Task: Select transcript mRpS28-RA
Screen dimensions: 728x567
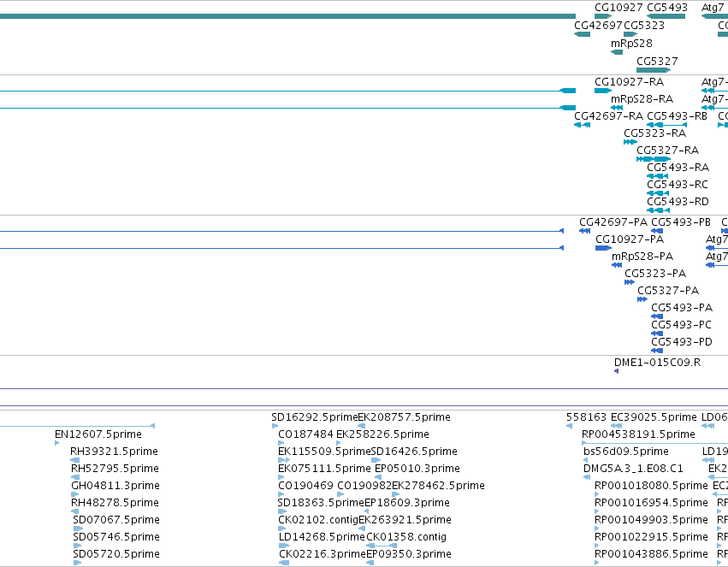Action: pos(617,108)
